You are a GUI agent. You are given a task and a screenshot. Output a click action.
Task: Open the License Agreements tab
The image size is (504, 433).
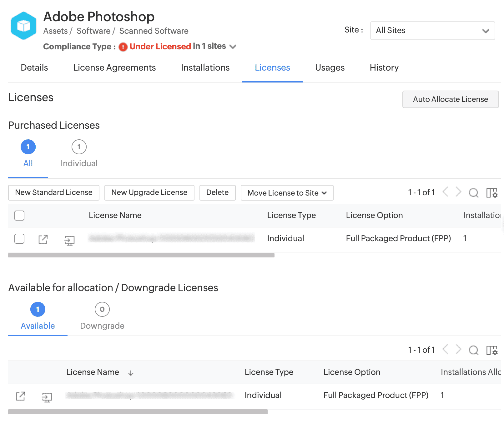point(114,68)
